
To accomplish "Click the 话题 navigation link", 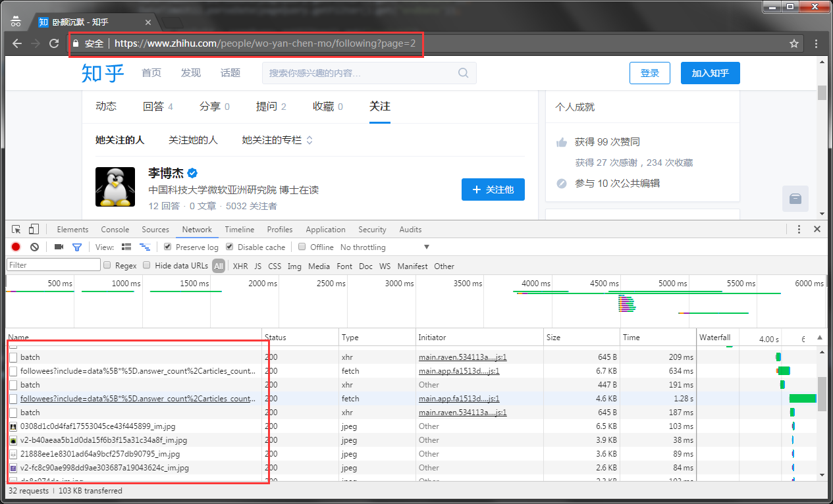I will (230, 73).
